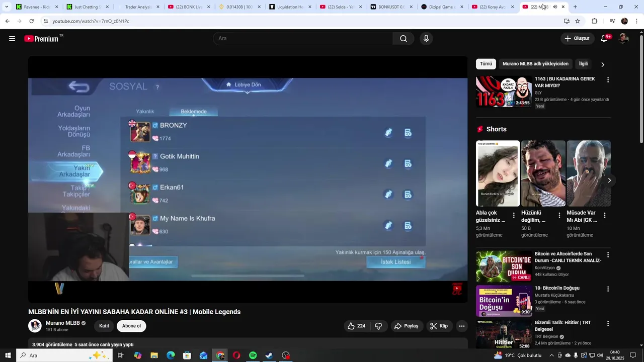
Task: Open options menu for the 1163 video
Action: point(608,80)
